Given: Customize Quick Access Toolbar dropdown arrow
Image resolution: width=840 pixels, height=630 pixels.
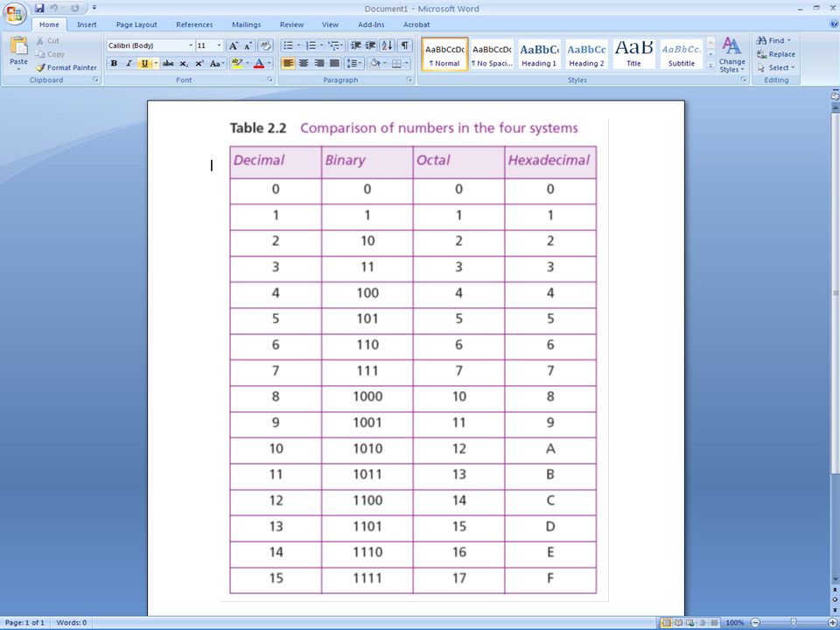Looking at the screenshot, I should click(x=94, y=8).
